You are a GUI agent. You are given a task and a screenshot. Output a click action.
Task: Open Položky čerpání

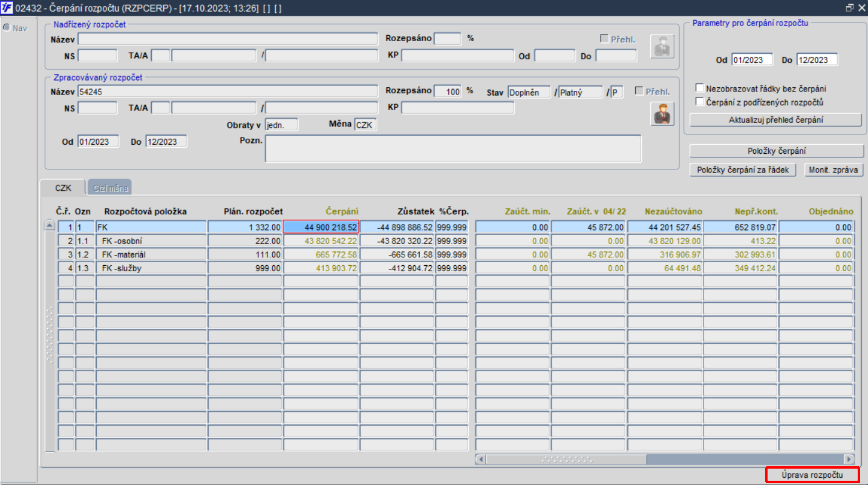(777, 151)
